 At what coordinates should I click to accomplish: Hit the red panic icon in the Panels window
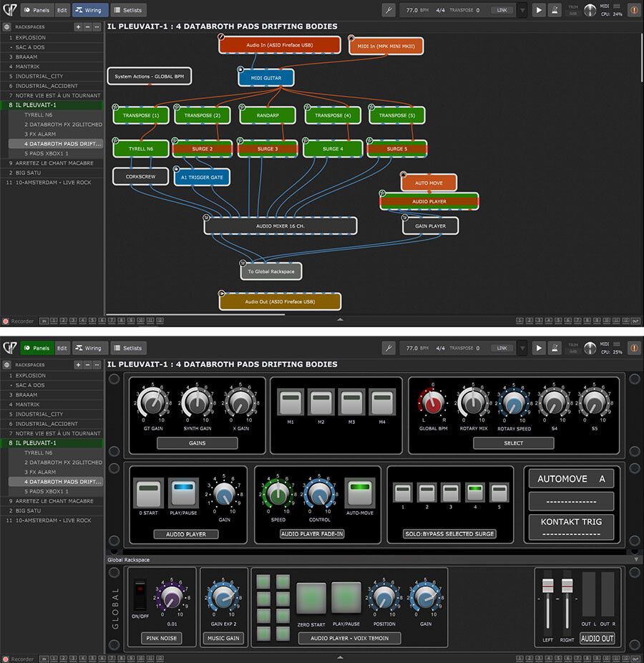point(634,348)
